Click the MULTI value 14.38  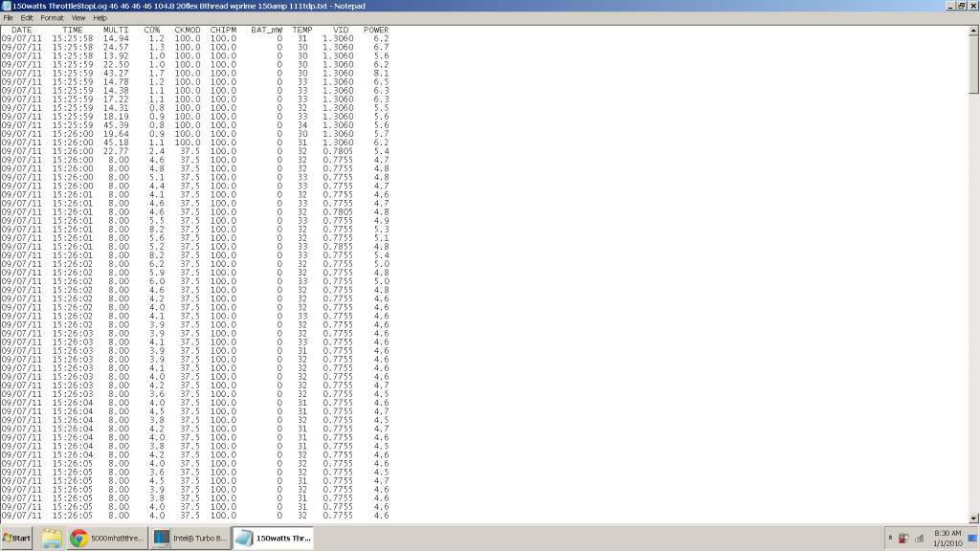pos(116,91)
